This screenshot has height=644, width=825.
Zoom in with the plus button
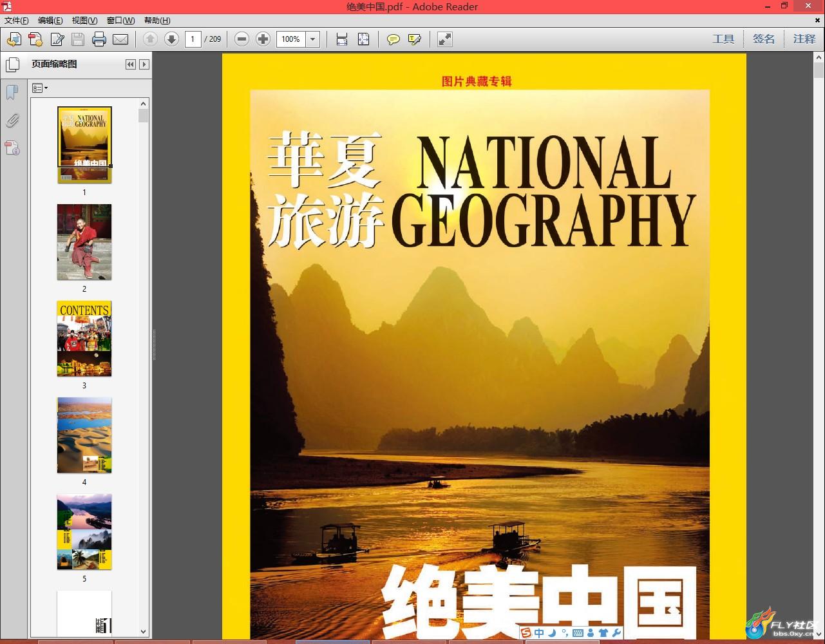pos(263,39)
